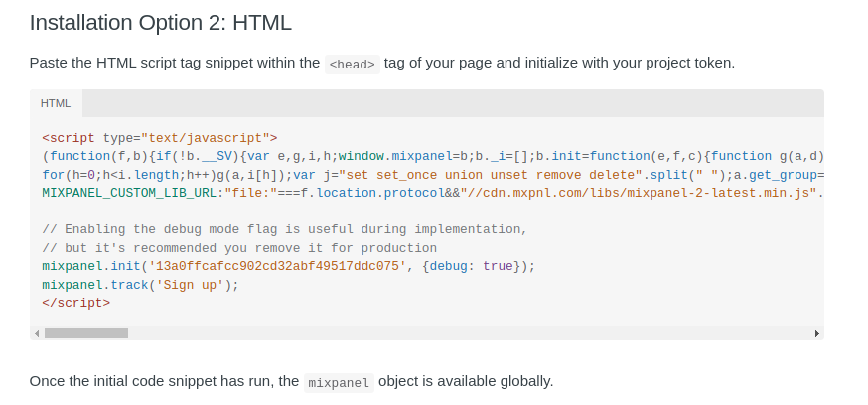Click the opening script type tag line
This screenshot has height=405, width=868.
159,138
